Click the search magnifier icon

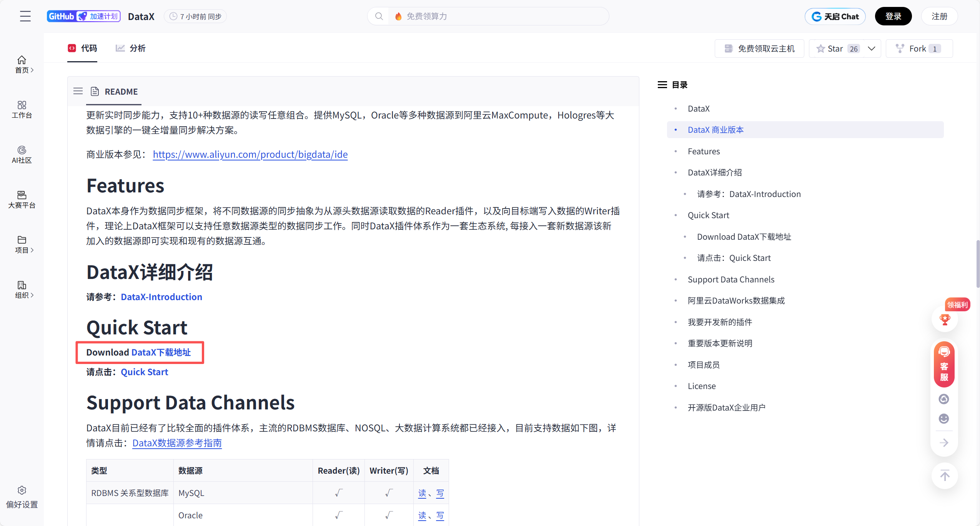tap(379, 16)
